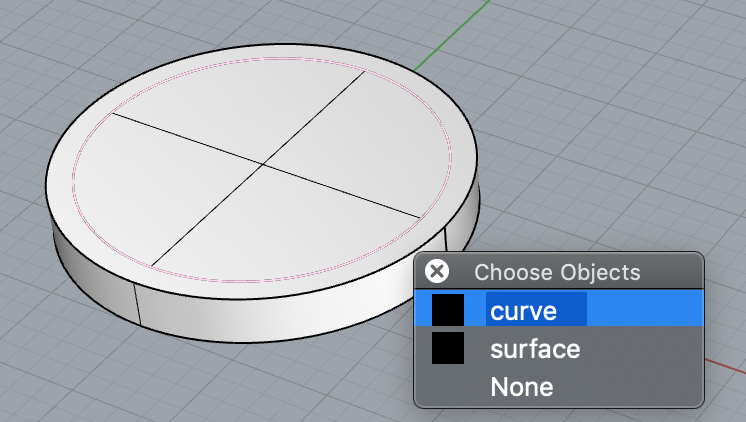Screen dimensions: 746x422
Task: Choose 'None' in the selection menu
Action: (559, 386)
